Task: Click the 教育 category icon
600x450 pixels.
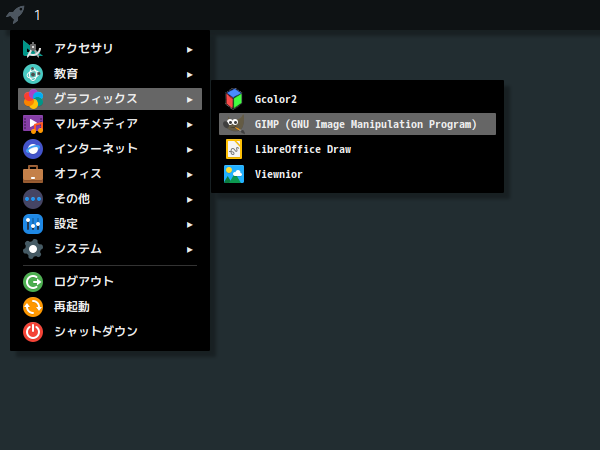Action: (x=33, y=74)
